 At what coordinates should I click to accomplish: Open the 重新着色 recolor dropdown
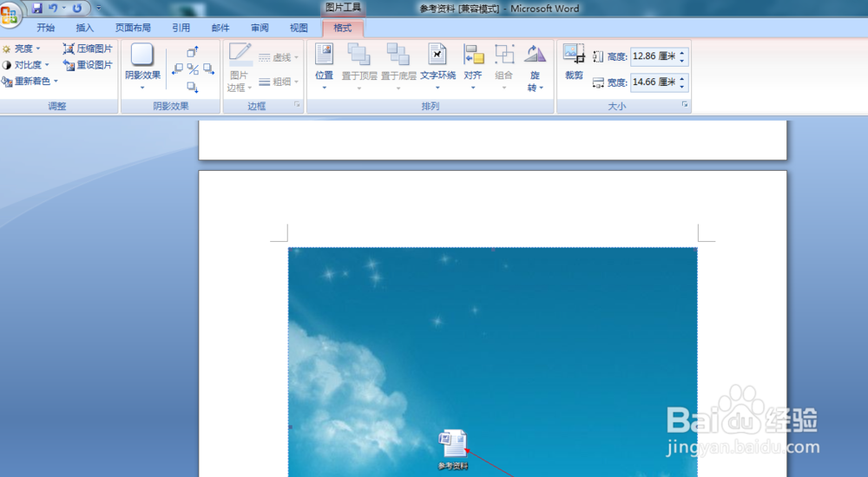[30, 81]
